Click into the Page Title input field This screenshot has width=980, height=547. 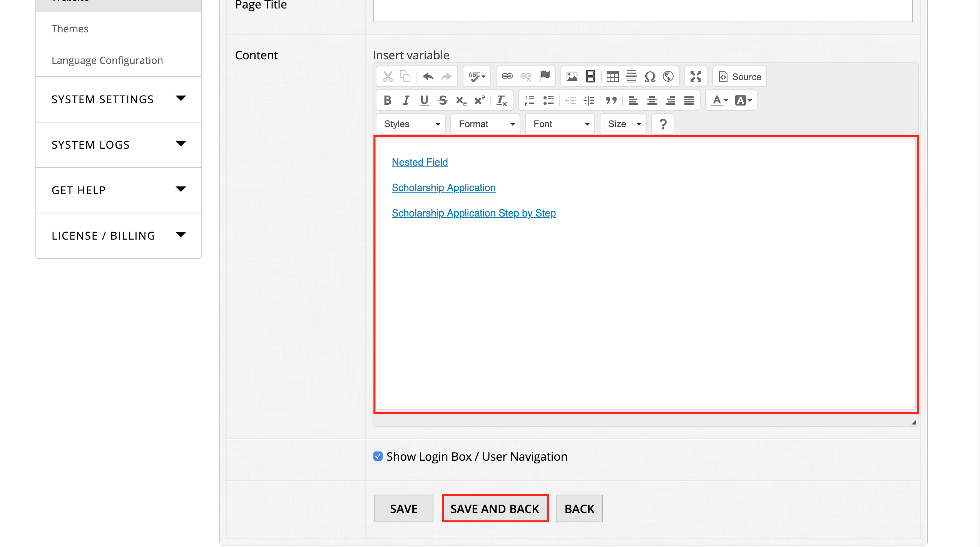643,10
